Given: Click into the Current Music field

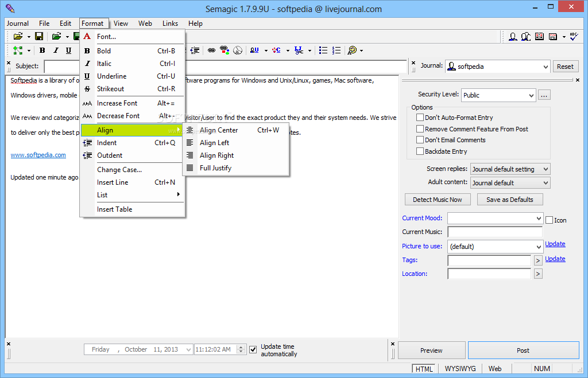Looking at the screenshot, I should point(495,232).
